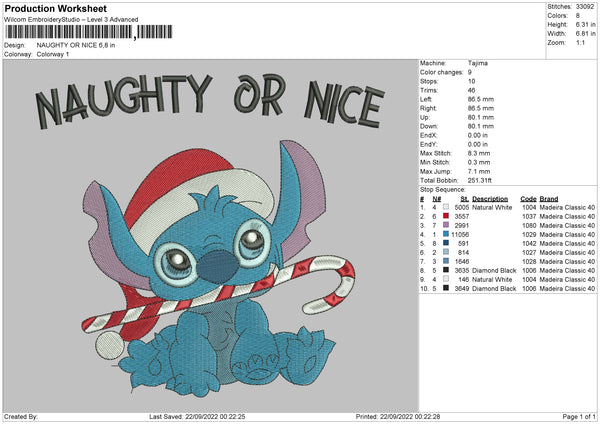This screenshot has width=600, height=424.
Task: Click thread code '1037' in stop row 2
Action: coord(529,217)
